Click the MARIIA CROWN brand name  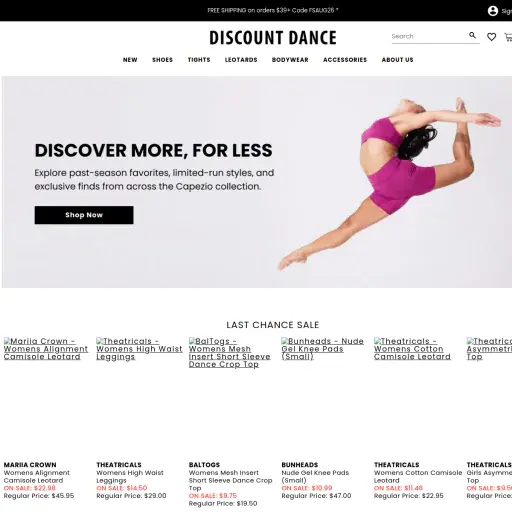(x=30, y=465)
